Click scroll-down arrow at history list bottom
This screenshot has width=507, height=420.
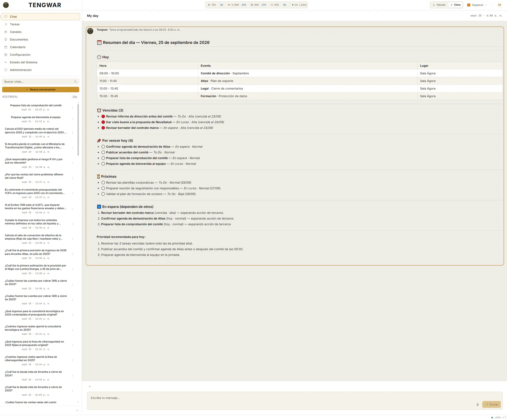pos(78,402)
